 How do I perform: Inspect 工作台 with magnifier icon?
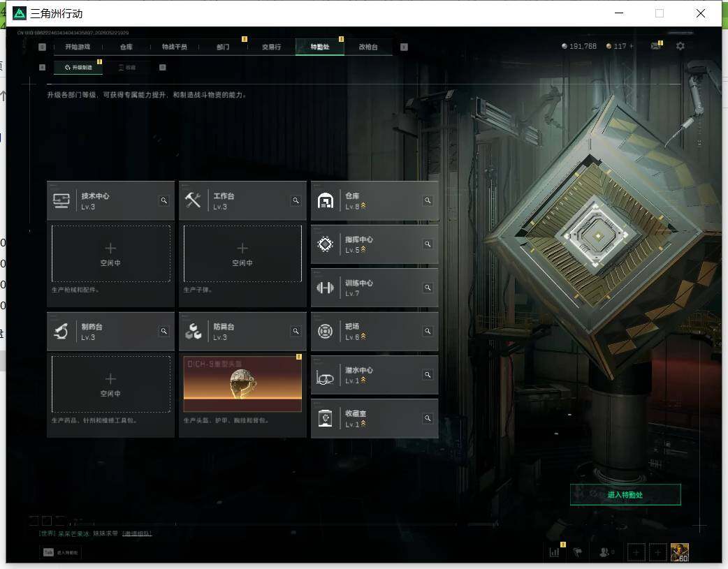(x=296, y=200)
